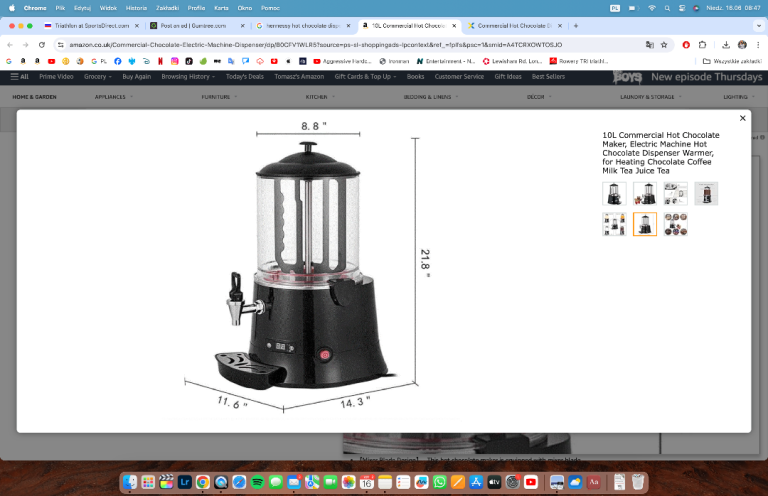Viewport: 768px width, 496px height.
Task: Open Finder from the Dock
Action: point(130,482)
